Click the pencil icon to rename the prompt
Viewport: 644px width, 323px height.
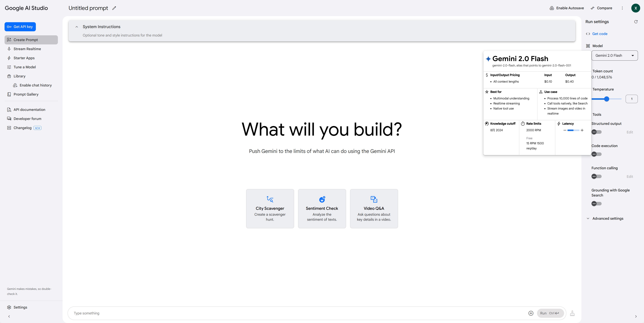[114, 8]
